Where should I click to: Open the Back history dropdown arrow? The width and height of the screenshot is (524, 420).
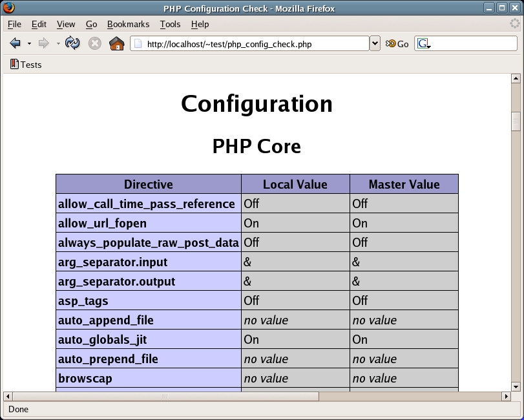29,43
